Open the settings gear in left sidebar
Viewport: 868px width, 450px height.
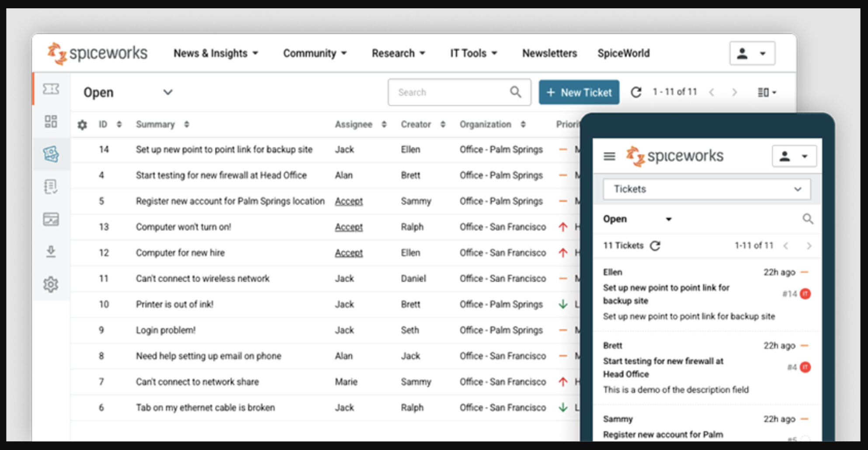(51, 284)
